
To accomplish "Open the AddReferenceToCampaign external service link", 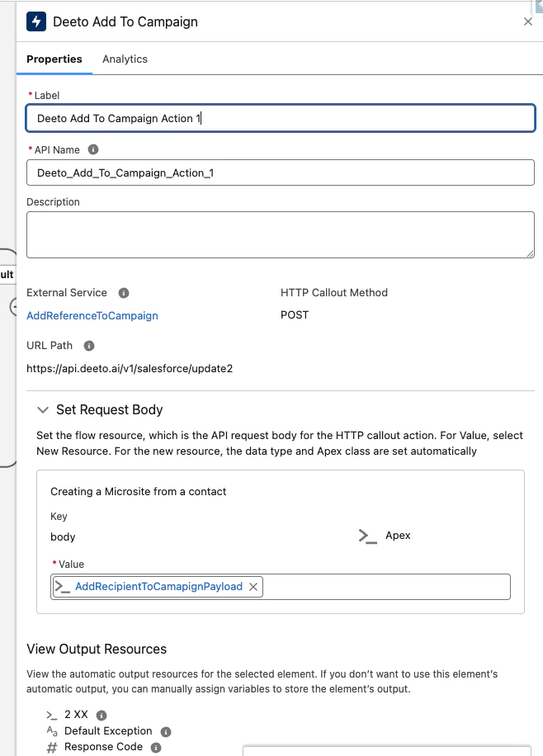I will [x=92, y=315].
